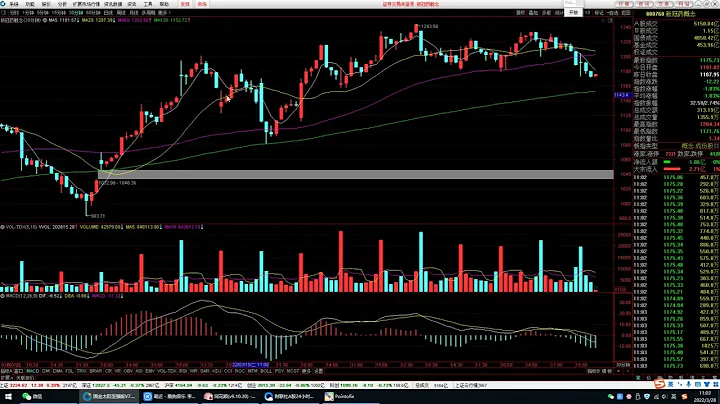Viewport: 720px width, 404px height.
Task: Select the ROC indicator tab
Action: [239, 371]
